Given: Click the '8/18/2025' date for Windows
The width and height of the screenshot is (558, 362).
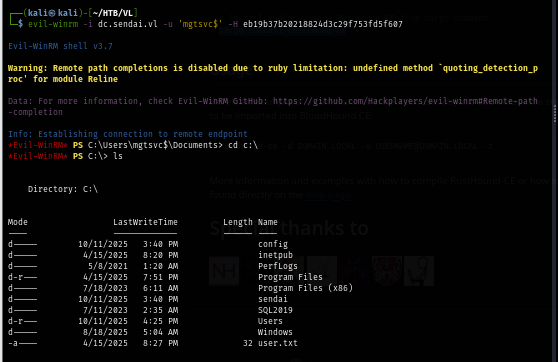Looking at the screenshot, I should 105,332.
